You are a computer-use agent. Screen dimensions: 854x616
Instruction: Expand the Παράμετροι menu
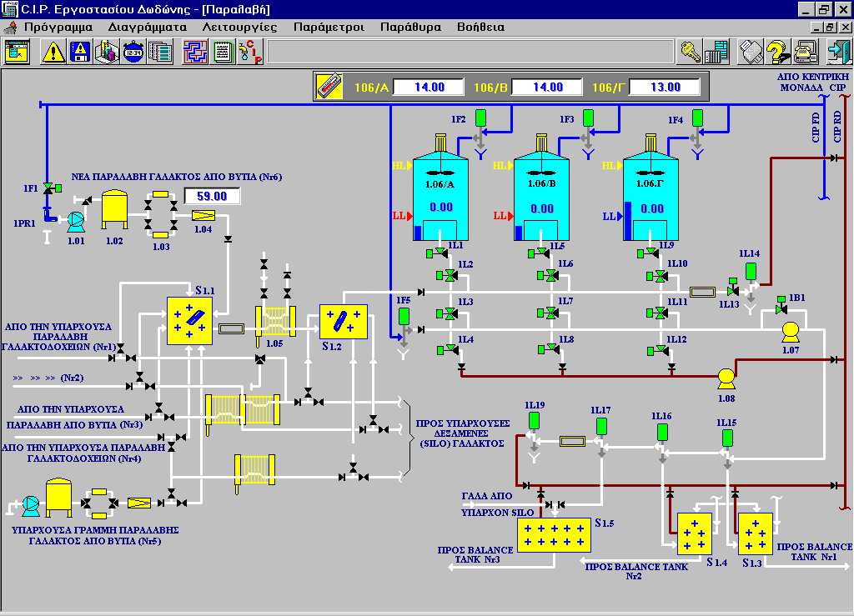pyautogui.click(x=329, y=27)
